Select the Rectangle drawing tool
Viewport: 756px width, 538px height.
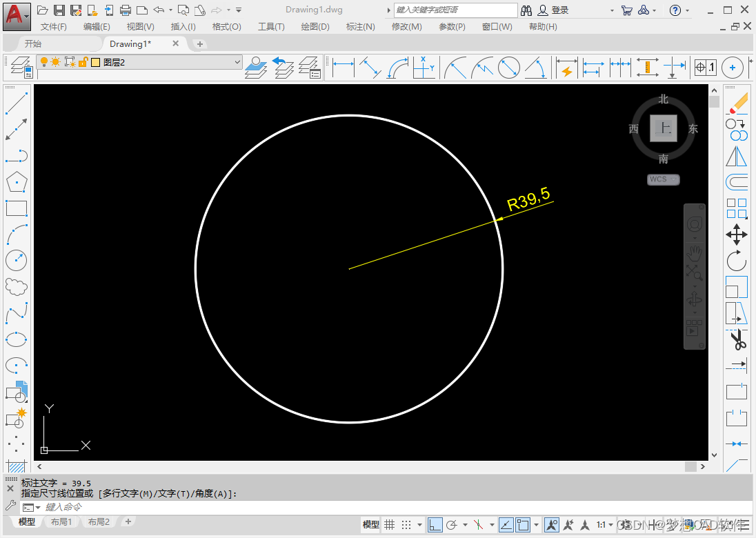(x=17, y=208)
